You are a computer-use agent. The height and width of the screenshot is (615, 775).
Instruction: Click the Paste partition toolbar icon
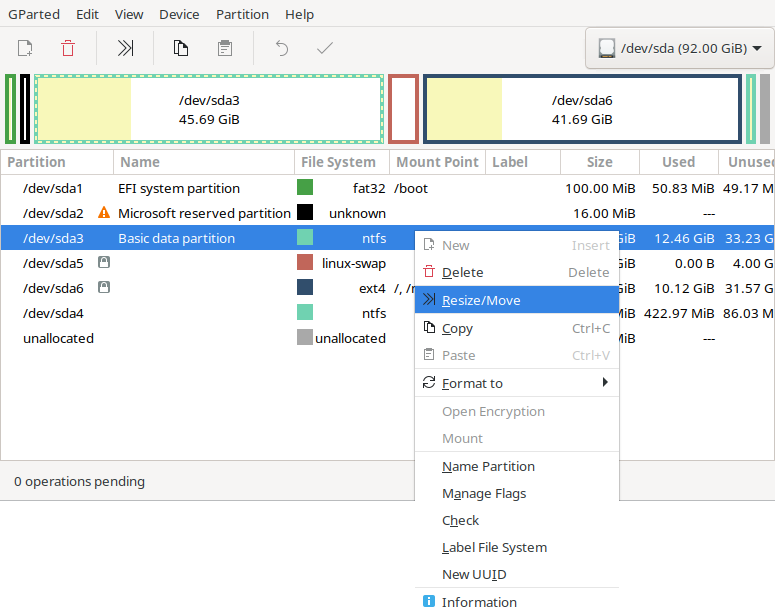click(x=225, y=48)
